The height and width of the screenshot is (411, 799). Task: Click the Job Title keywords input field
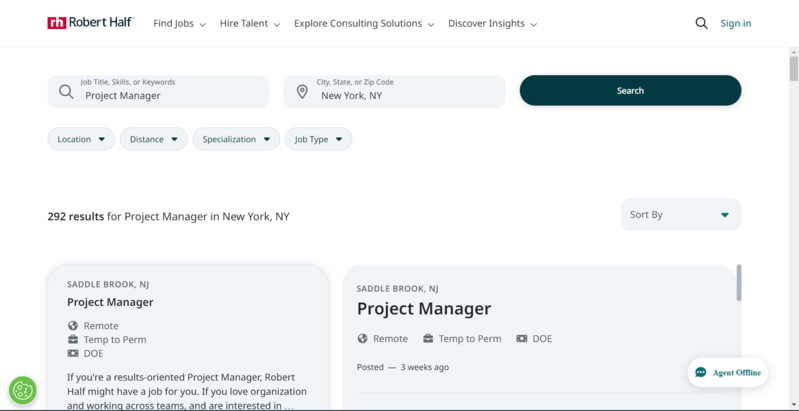158,92
